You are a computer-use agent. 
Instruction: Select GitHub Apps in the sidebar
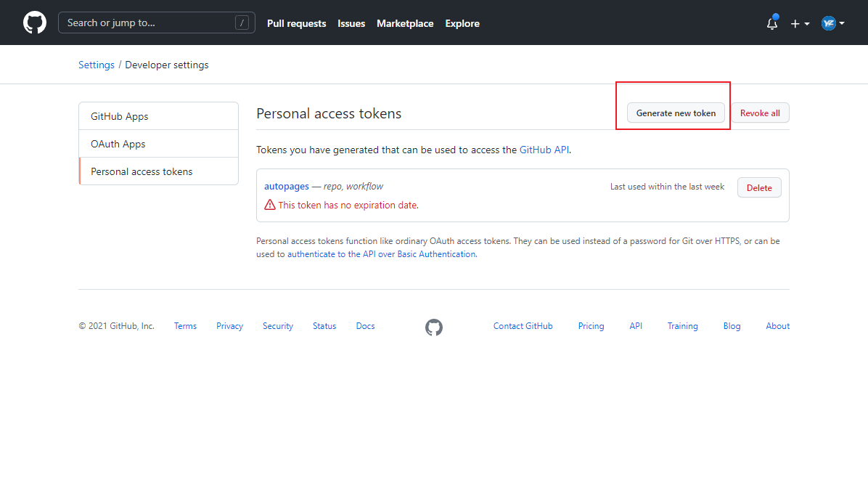[x=159, y=116]
